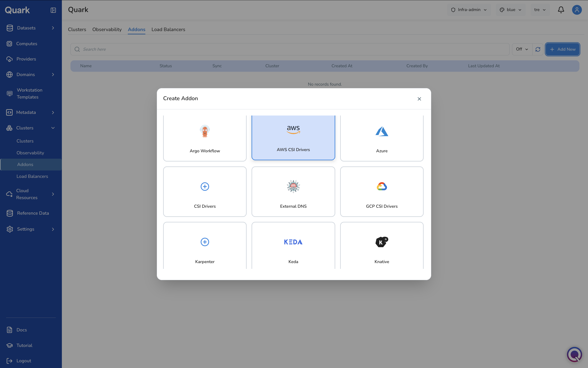Expand the Datasets chevron

point(53,28)
